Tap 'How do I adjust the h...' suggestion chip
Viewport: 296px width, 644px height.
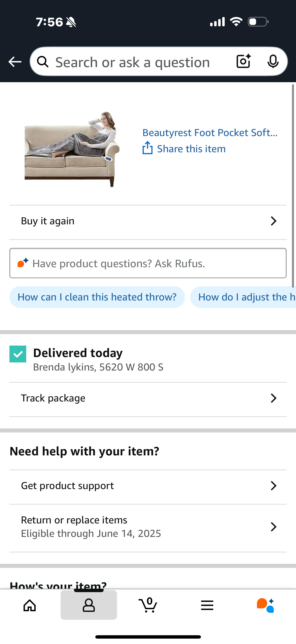[243, 297]
